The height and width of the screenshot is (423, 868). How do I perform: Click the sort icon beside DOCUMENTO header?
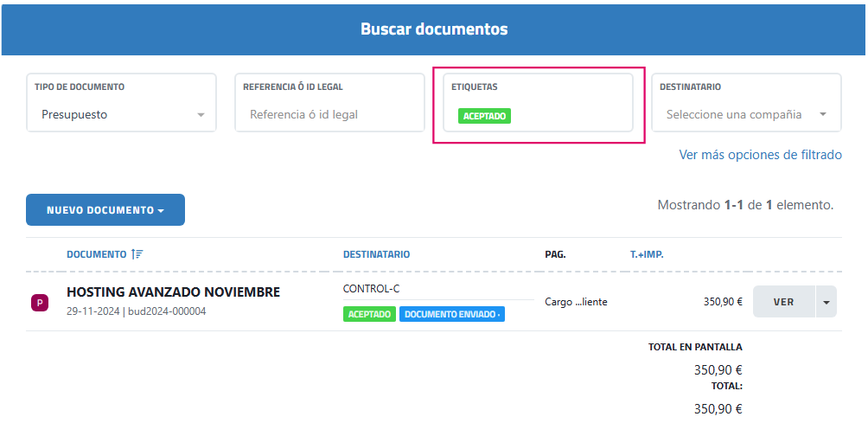coord(137,254)
